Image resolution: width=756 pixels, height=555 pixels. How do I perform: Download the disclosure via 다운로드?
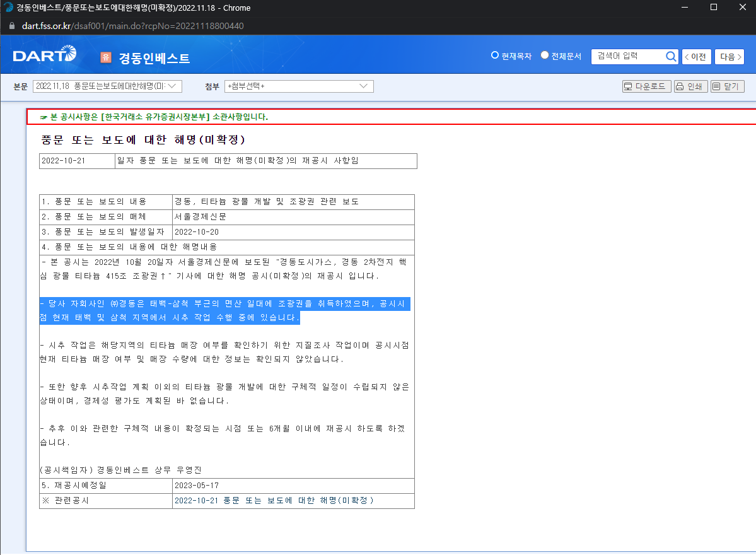[x=646, y=86]
